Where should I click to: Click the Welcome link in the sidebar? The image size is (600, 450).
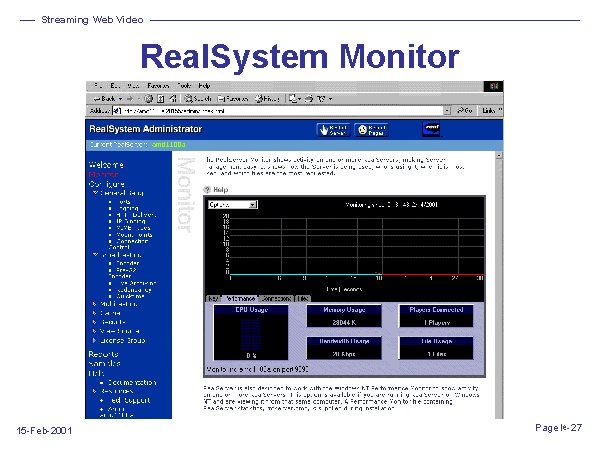pos(107,163)
